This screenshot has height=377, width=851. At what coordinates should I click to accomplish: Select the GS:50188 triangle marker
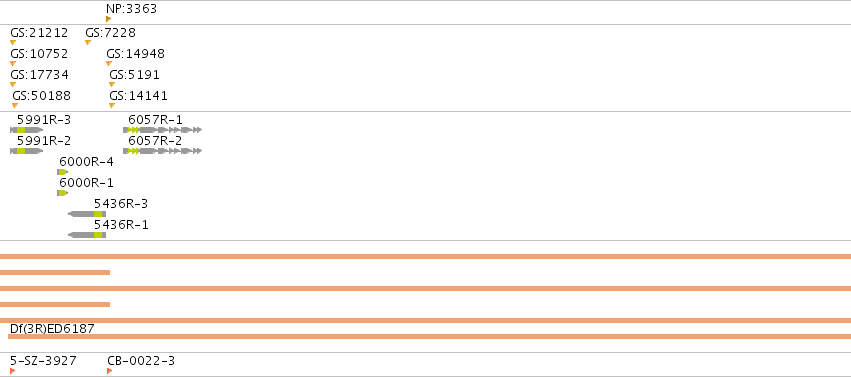15,106
